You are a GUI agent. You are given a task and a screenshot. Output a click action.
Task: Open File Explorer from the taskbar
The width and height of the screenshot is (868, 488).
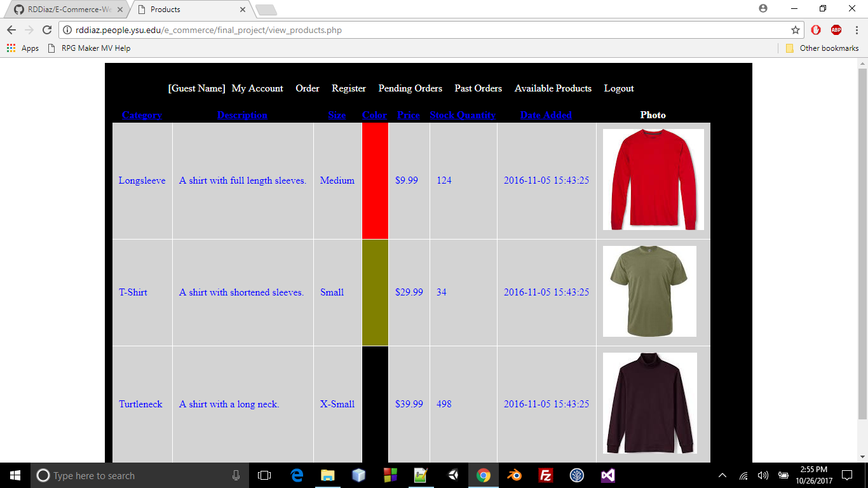pyautogui.click(x=328, y=475)
